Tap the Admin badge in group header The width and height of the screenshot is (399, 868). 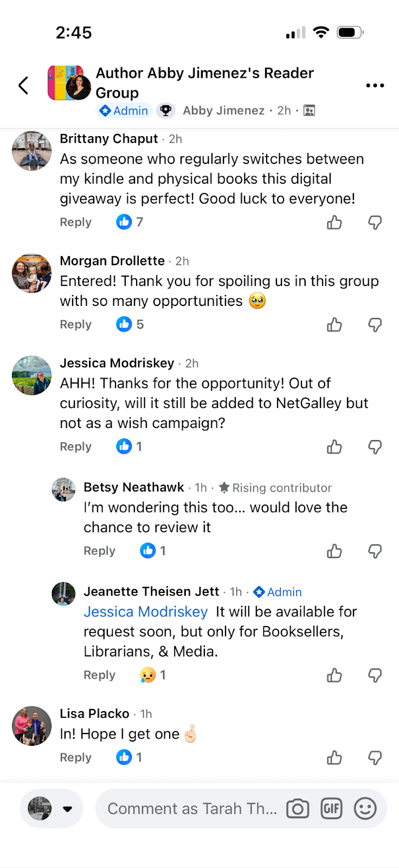124,111
